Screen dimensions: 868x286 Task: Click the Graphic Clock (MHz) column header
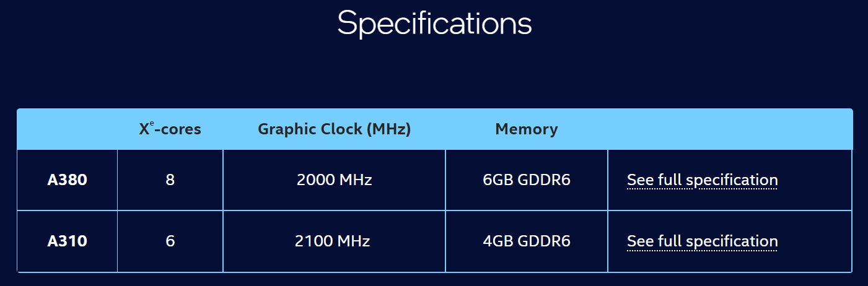[334, 129]
